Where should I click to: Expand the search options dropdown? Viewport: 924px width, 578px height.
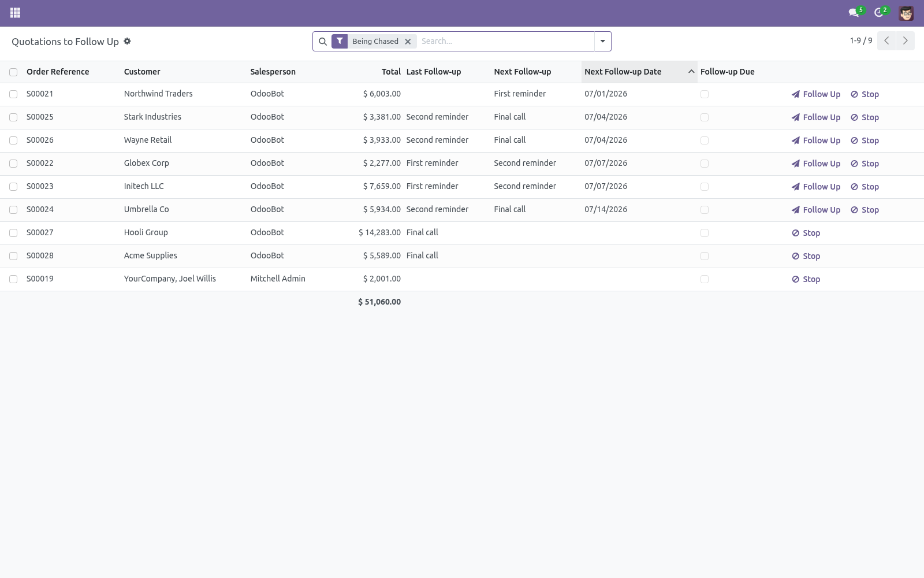(x=602, y=41)
